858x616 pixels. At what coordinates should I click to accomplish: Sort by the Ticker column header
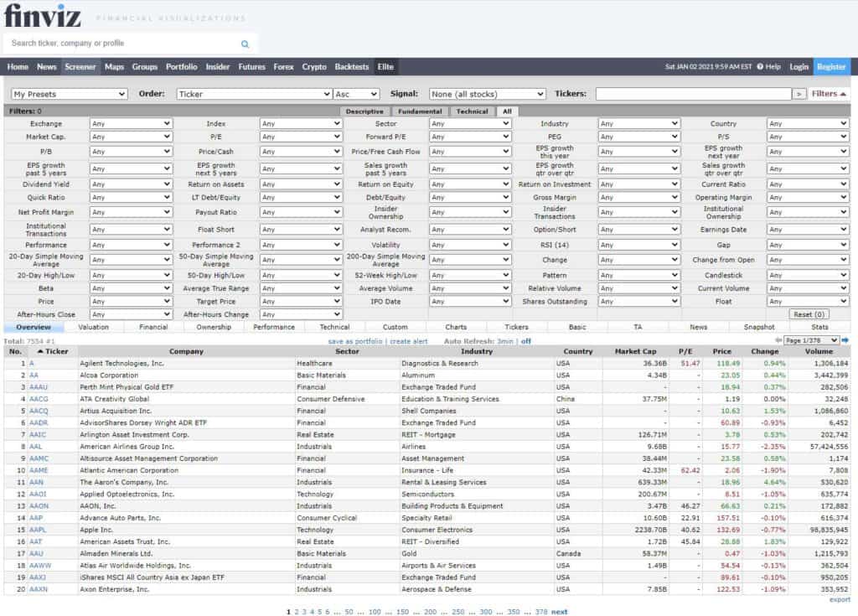(53, 351)
